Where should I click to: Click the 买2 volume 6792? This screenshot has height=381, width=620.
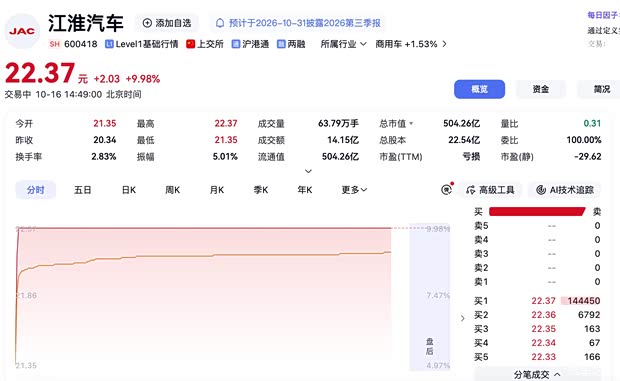coord(589,315)
